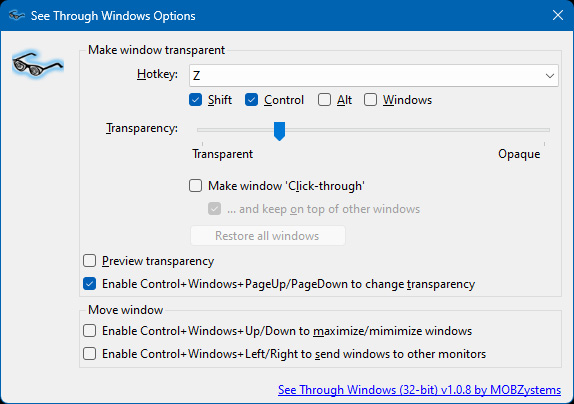The image size is (574, 404).
Task: Click the Restore all windows button
Action: pos(268,236)
